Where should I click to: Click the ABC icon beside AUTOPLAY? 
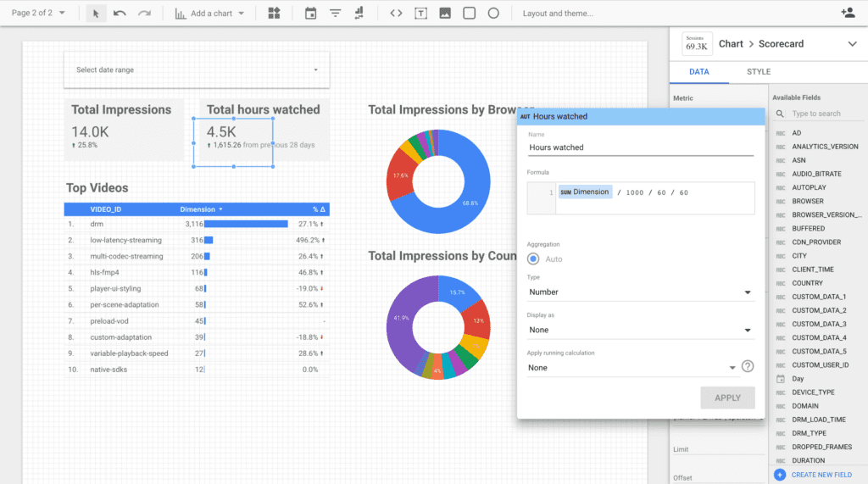click(x=781, y=187)
